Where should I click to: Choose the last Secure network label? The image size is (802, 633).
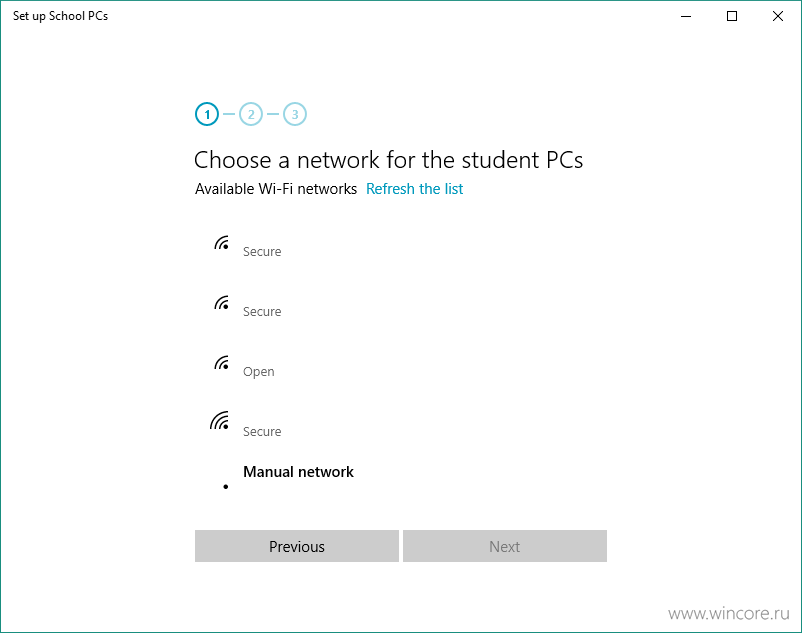coord(262,432)
